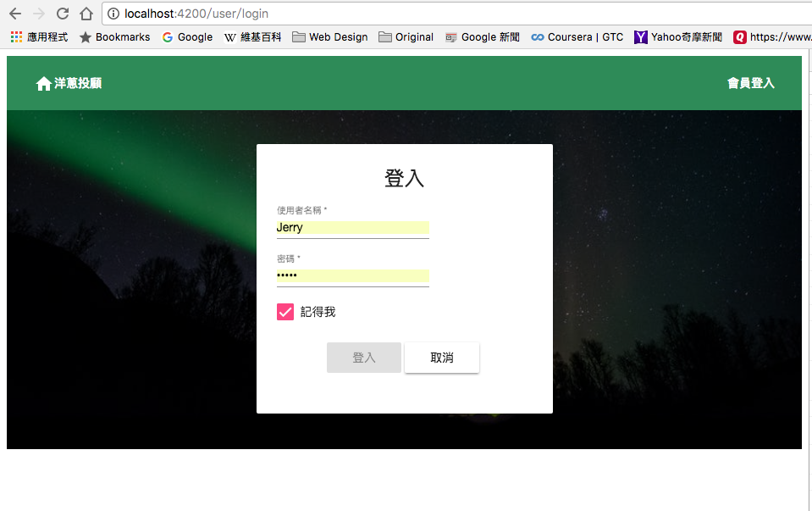Open 會員登入 in the navbar

pyautogui.click(x=751, y=83)
